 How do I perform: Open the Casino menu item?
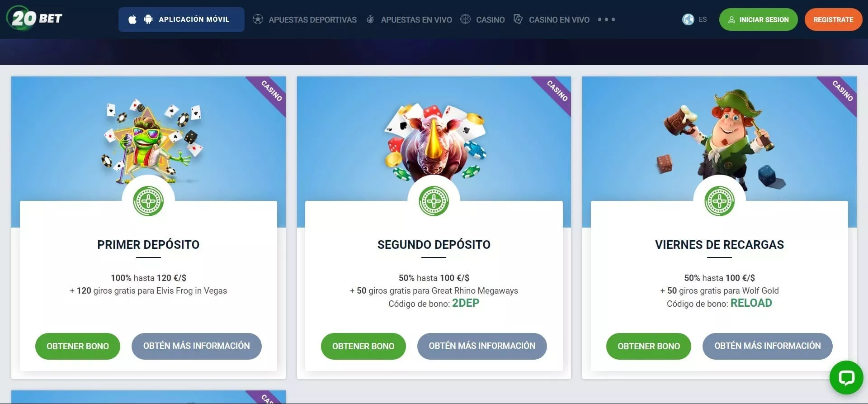[491, 19]
